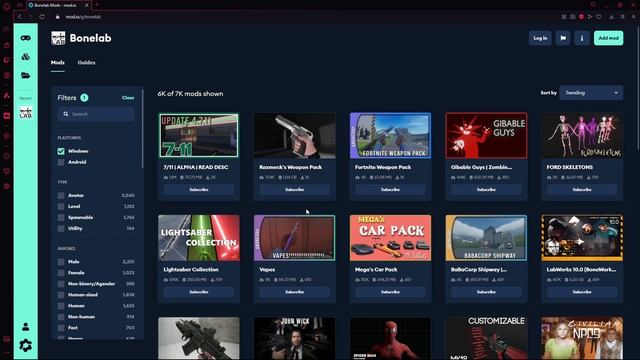
Task: Check the Android platform filter
Action: (x=61, y=162)
